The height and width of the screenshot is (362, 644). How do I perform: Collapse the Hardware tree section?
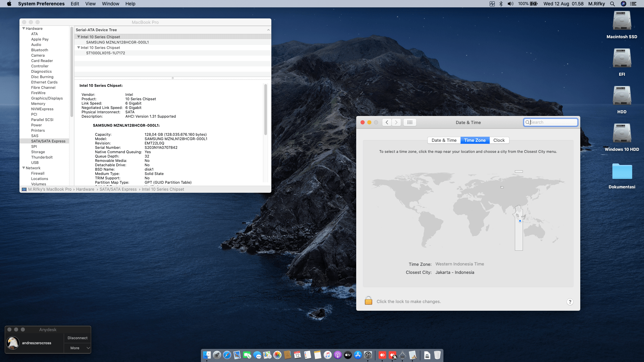pyautogui.click(x=24, y=28)
